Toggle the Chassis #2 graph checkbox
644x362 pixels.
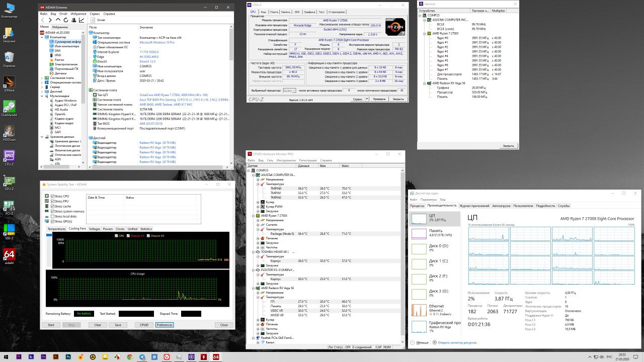coord(148,235)
